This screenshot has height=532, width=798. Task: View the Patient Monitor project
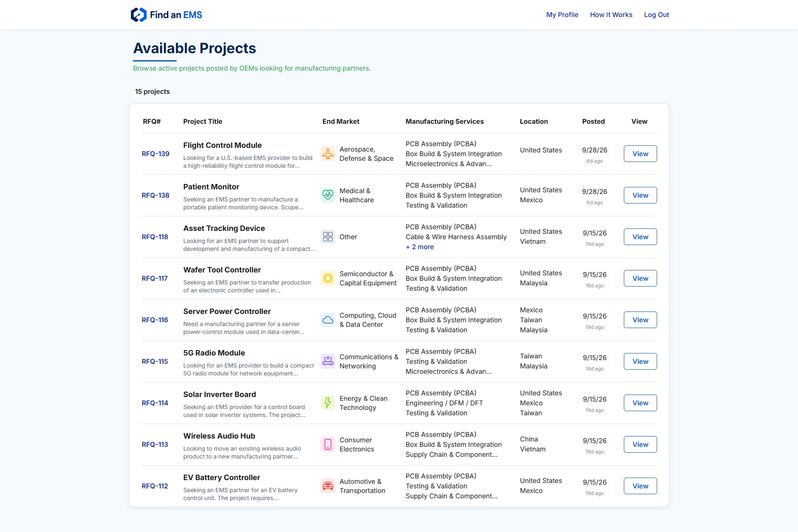point(640,195)
